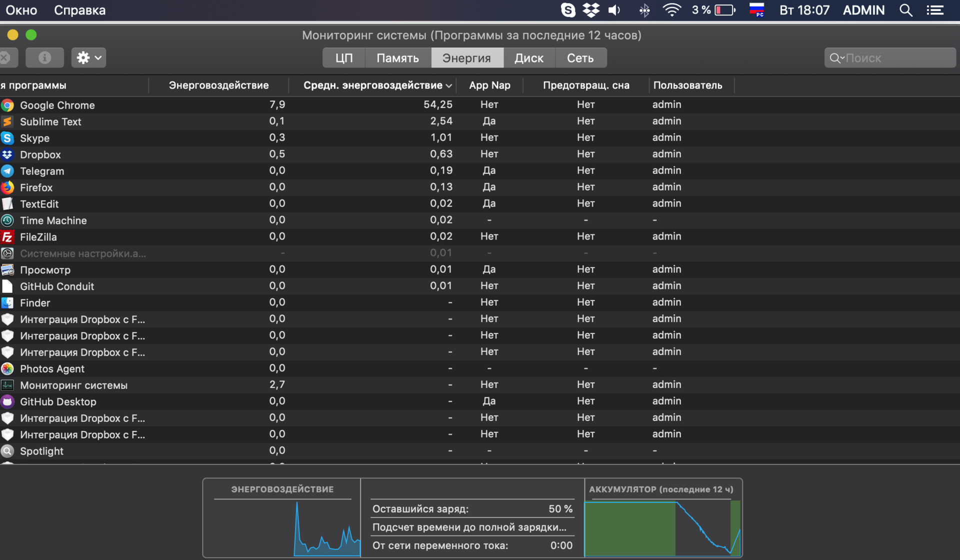Click the FileZilla app icon
Screen dimensions: 960x560
[7, 237]
